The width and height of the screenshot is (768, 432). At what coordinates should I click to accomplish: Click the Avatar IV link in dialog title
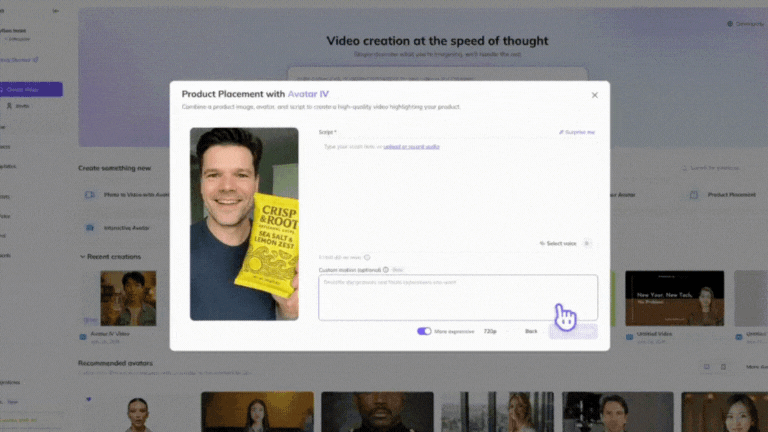pos(308,94)
